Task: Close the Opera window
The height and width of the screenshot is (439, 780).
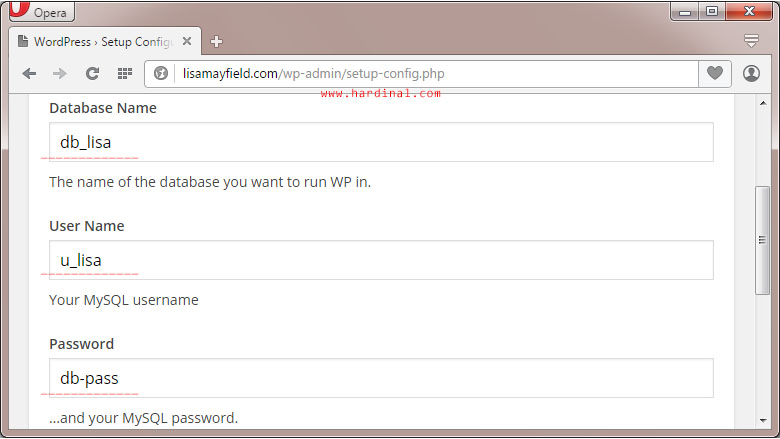Action: coord(749,11)
